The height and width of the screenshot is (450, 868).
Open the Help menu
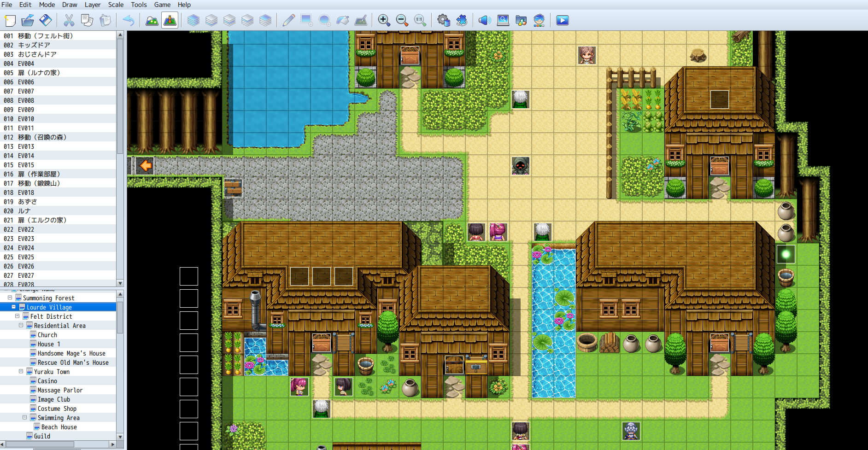click(184, 5)
